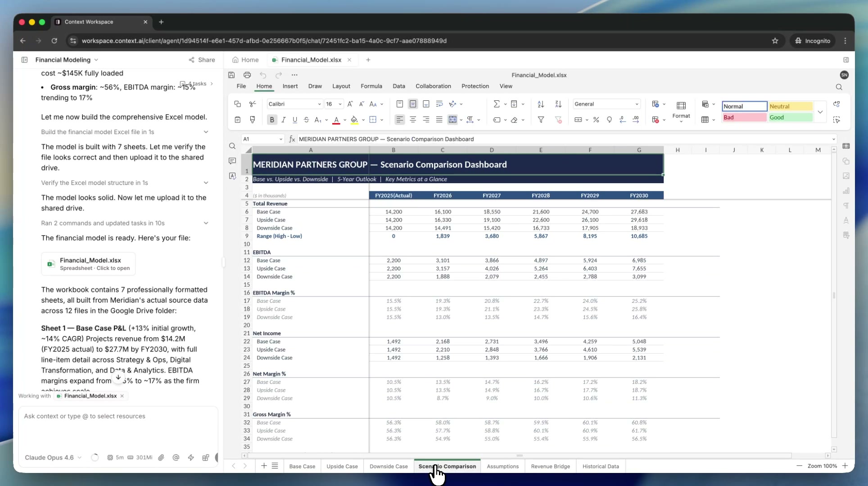
Task: Expand the cell styles gallery
Action: [820, 112]
